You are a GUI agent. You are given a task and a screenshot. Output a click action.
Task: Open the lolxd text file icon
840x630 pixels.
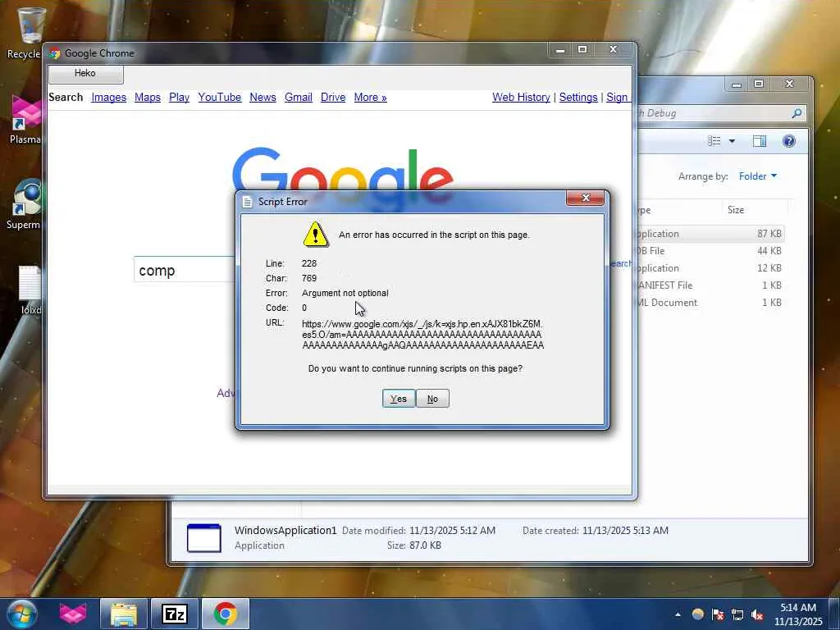tap(30, 290)
